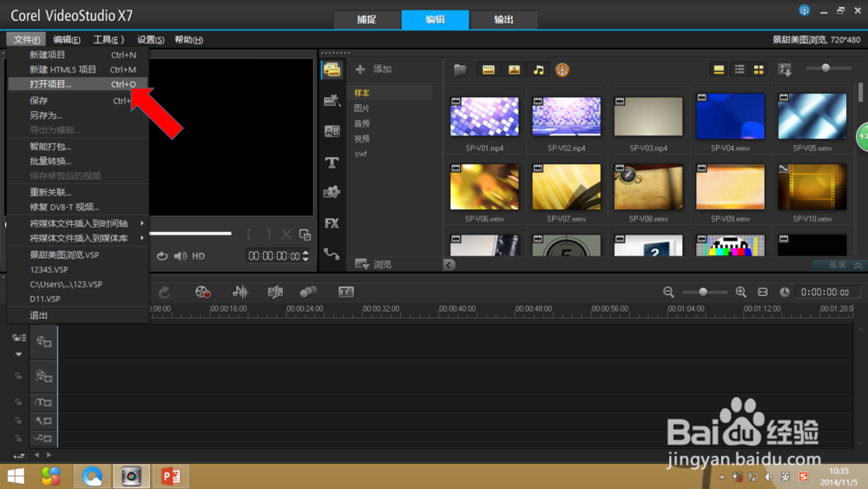This screenshot has width=868, height=489.
Task: Zoom out the timeline
Action: tap(668, 292)
